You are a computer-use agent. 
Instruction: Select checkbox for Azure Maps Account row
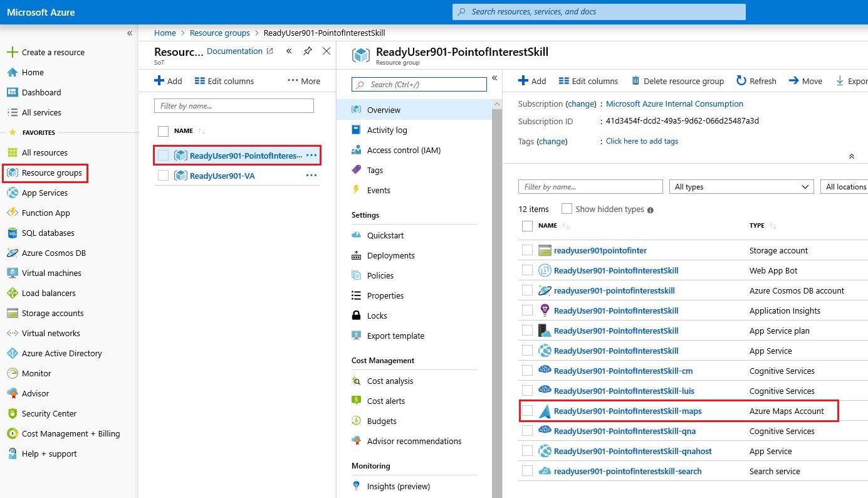[x=527, y=411]
